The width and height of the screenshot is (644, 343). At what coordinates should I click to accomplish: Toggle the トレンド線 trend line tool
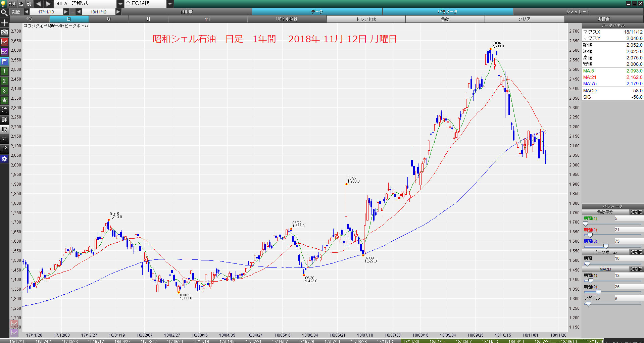coord(366,19)
